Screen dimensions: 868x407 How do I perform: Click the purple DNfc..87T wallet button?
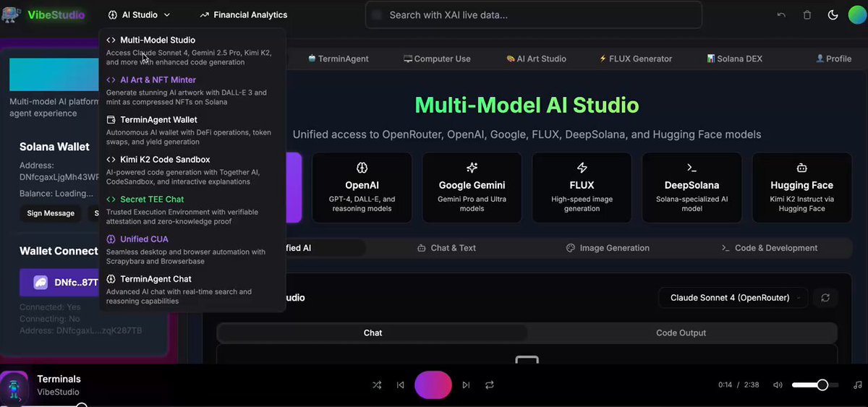coord(60,283)
